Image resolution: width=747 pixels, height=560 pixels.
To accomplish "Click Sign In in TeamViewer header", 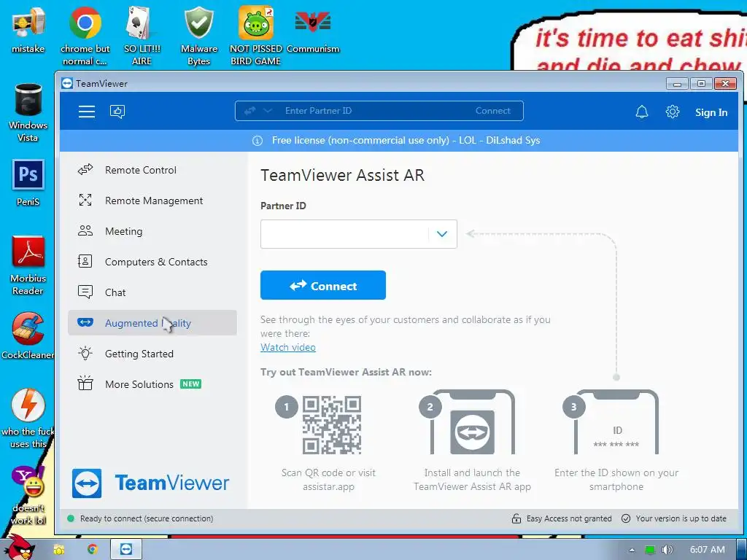I will 711,112.
